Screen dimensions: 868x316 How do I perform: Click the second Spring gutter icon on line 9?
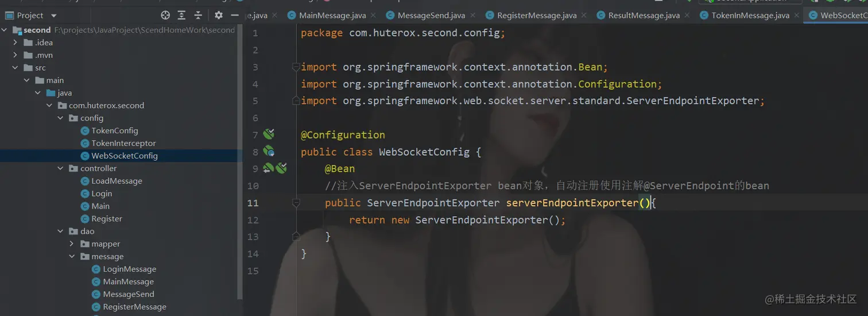coord(281,168)
